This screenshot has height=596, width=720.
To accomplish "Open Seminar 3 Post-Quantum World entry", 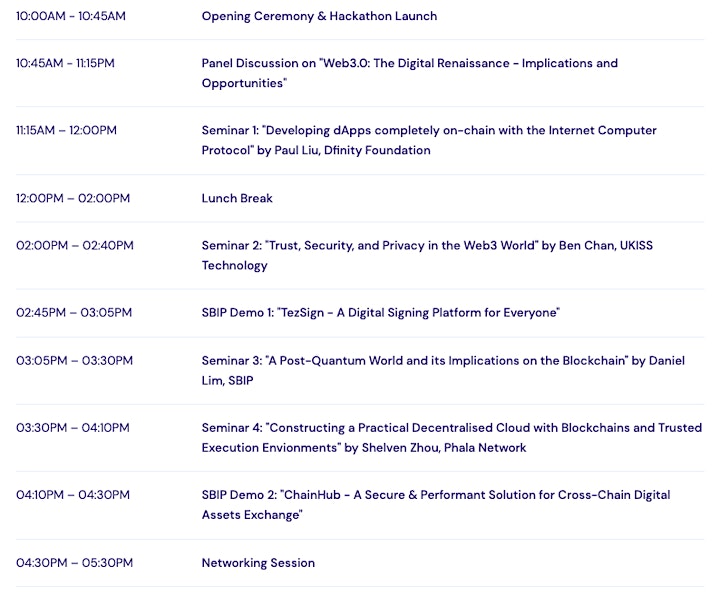I will pos(443,371).
